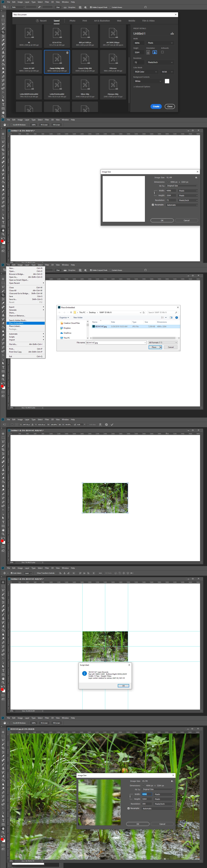
Task: Click the save preset icon beside Untitled-1
Action: coord(172,33)
